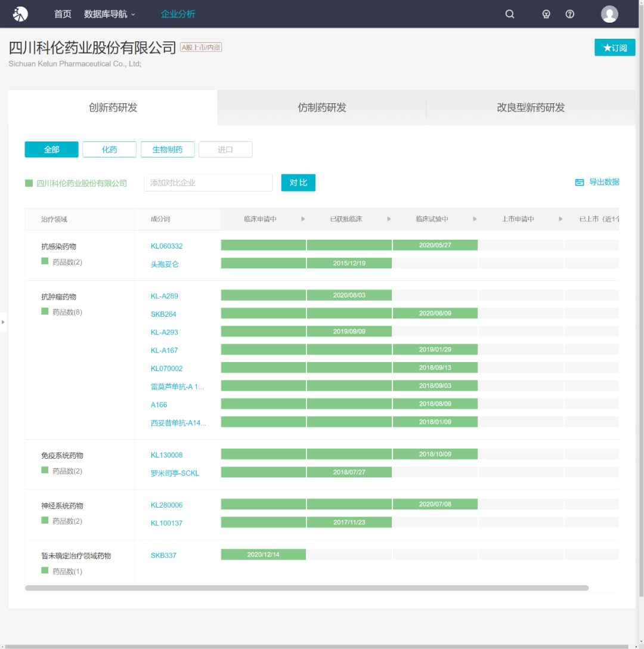Click the table's horizontal scrollbar
644x649 pixels.
[306, 588]
